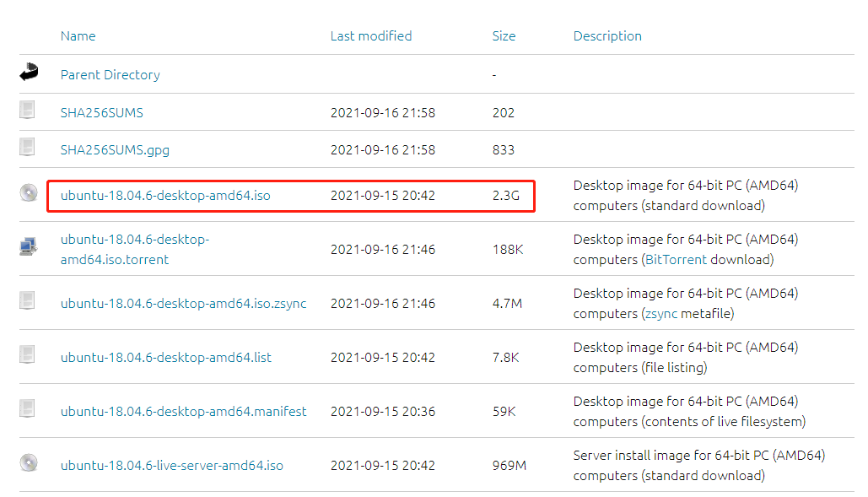The image size is (868, 497).
Task: Open the Parent Directory link
Action: click(110, 75)
